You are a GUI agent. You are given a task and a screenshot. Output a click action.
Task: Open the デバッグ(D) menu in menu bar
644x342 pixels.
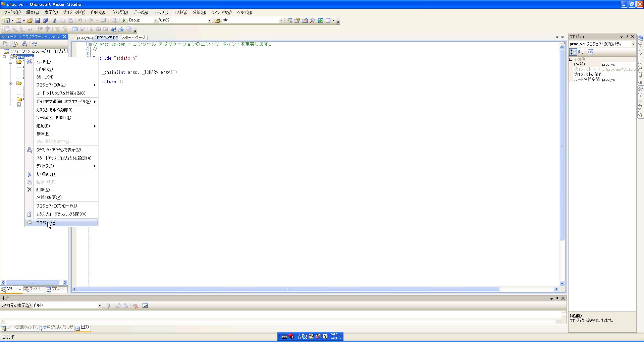click(119, 12)
